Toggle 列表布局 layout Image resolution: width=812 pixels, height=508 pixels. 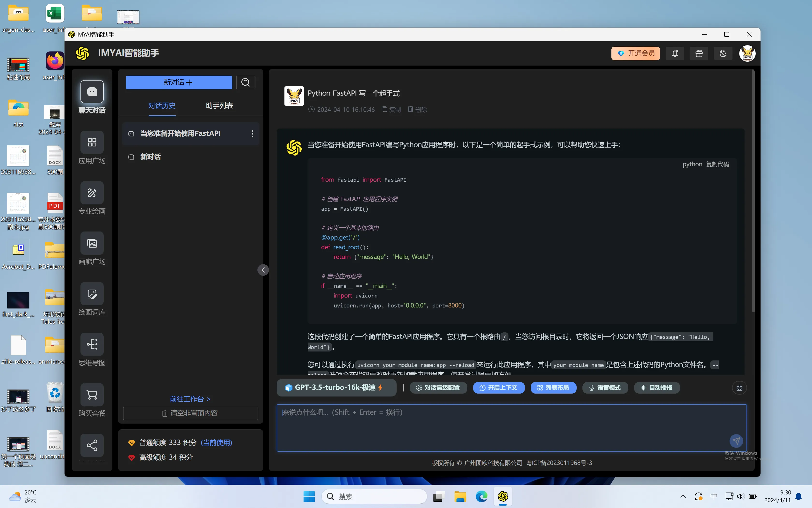(x=553, y=388)
